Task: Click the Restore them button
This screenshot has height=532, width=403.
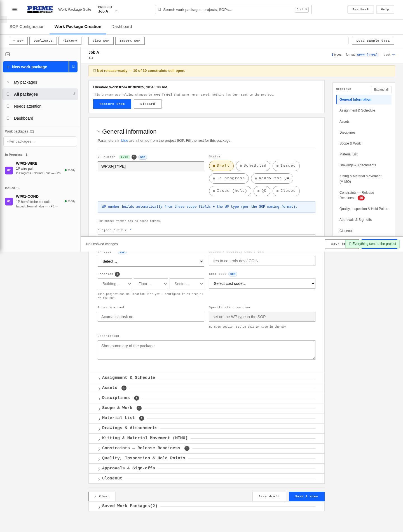Action: (112, 104)
